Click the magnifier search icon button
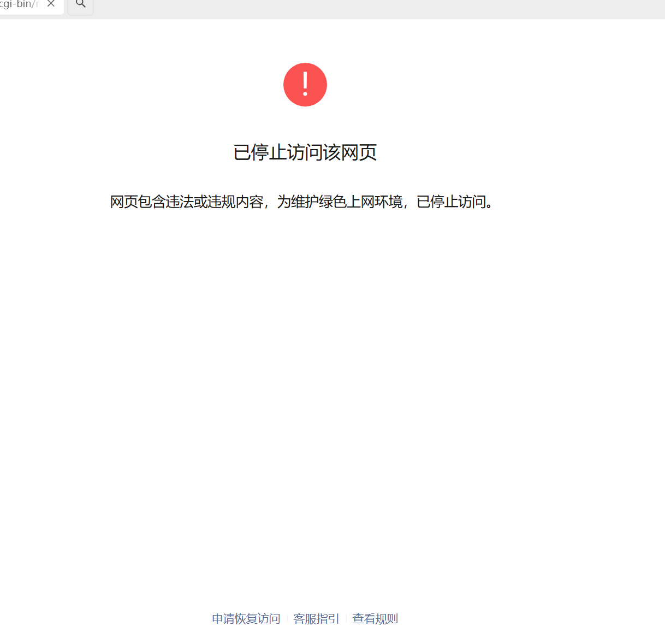Screen dimensions: 665x644 coord(81,4)
